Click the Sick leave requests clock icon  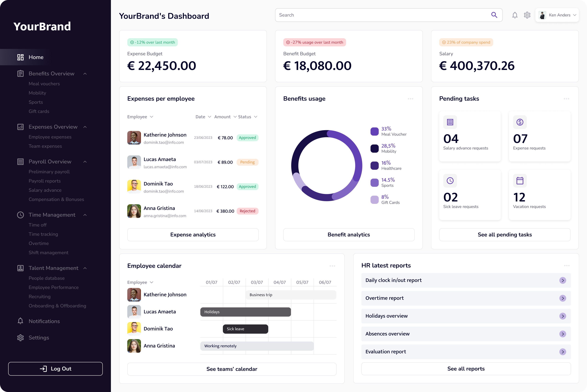450,181
